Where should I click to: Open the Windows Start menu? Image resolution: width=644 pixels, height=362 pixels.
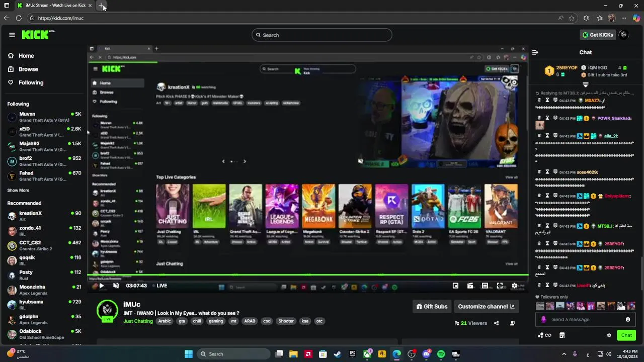coord(189,354)
